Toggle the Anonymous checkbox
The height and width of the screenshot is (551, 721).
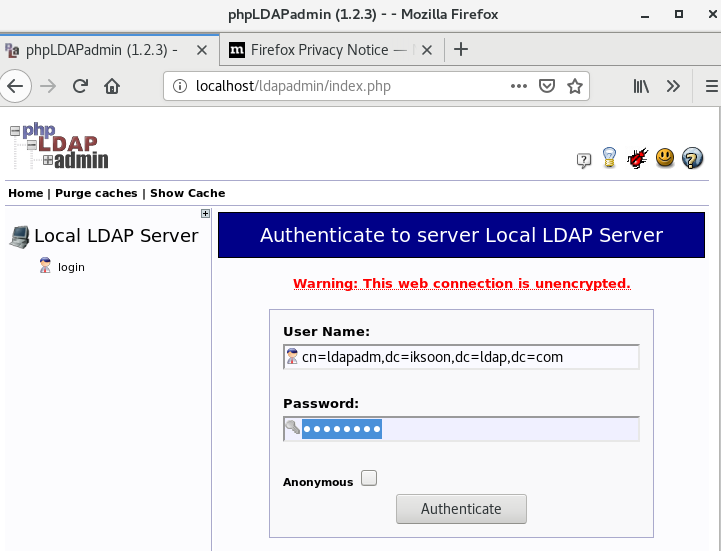click(369, 478)
